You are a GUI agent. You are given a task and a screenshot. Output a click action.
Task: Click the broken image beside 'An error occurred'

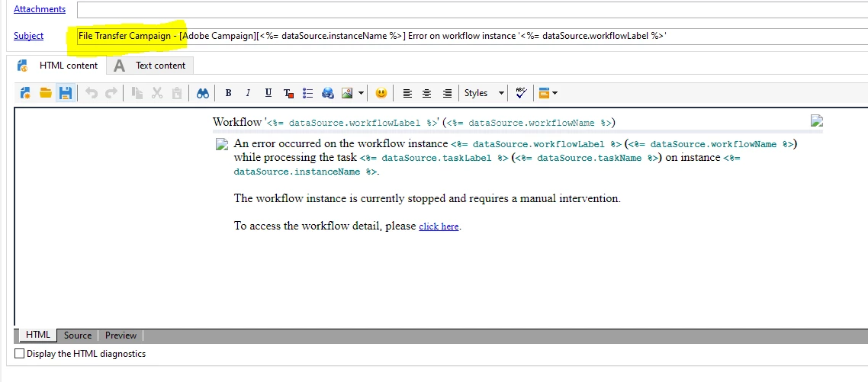[222, 145]
